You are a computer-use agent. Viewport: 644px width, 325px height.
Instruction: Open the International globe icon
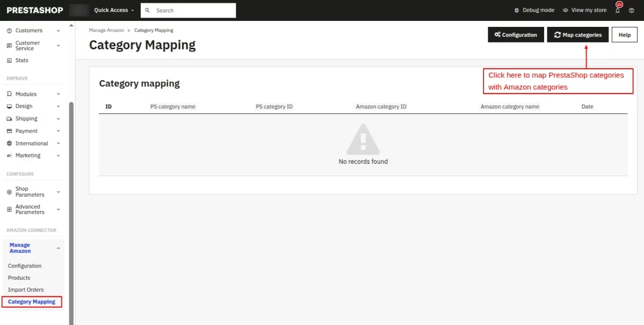[10, 143]
